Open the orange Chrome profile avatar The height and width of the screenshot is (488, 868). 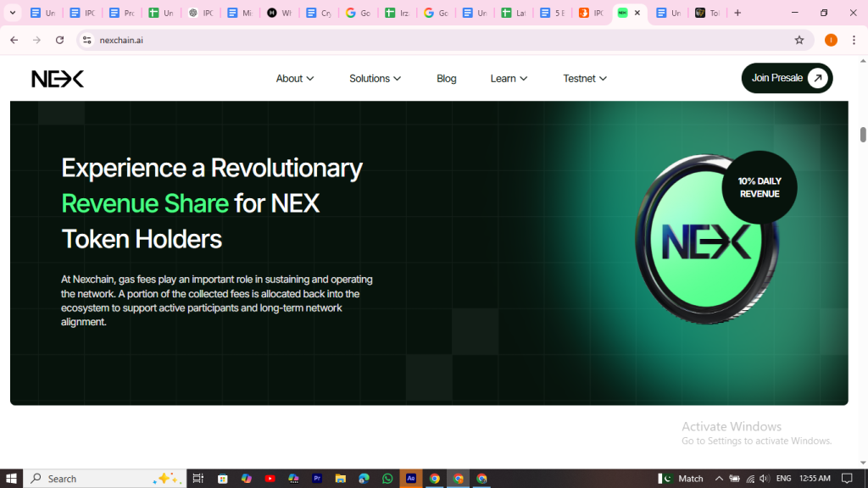tap(831, 40)
